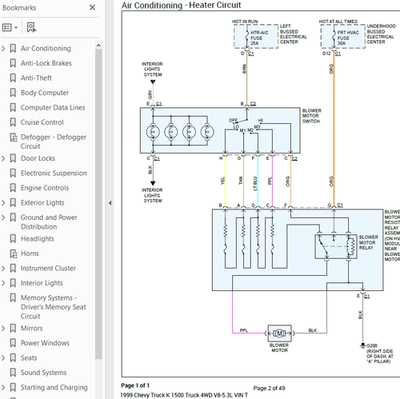Click the Sound Systems bookmark icon
The image size is (400, 399).
[13, 373]
